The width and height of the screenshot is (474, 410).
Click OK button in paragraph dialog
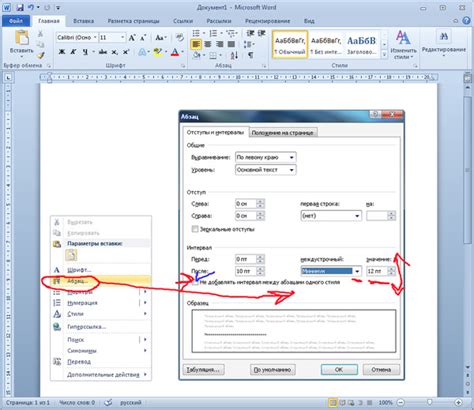click(339, 369)
